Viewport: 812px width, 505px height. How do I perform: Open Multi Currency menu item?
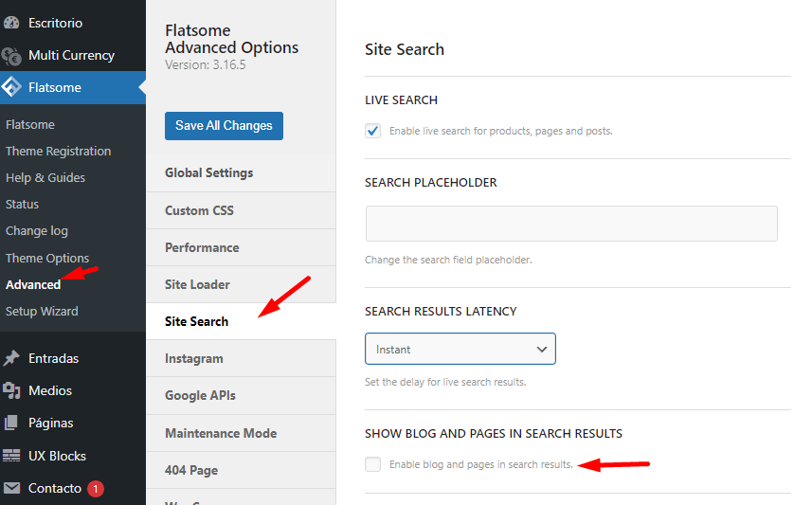pos(73,55)
